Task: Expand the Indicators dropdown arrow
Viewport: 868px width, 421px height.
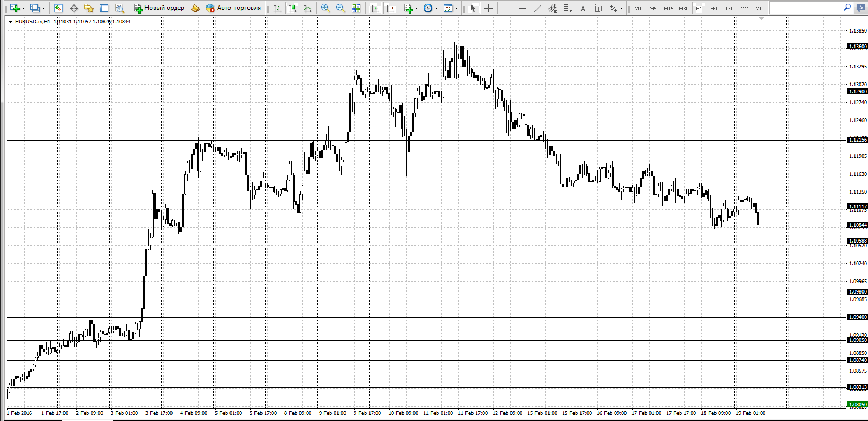Action: pos(416,8)
